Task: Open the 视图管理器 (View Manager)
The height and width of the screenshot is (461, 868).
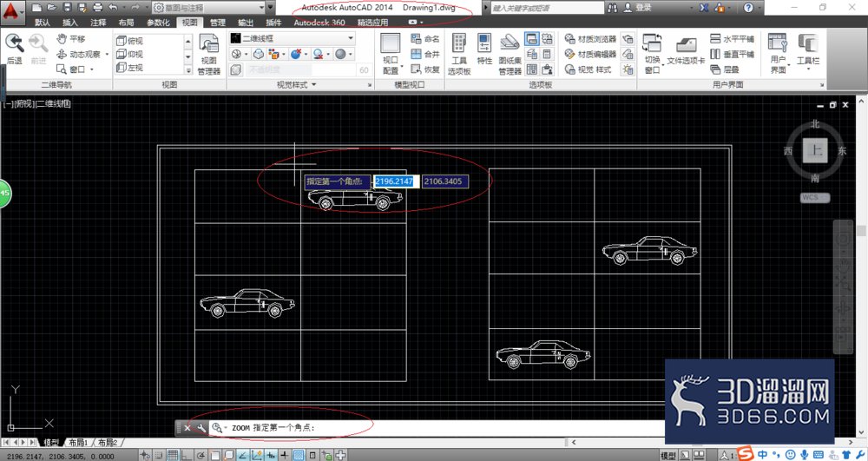Action: point(208,54)
